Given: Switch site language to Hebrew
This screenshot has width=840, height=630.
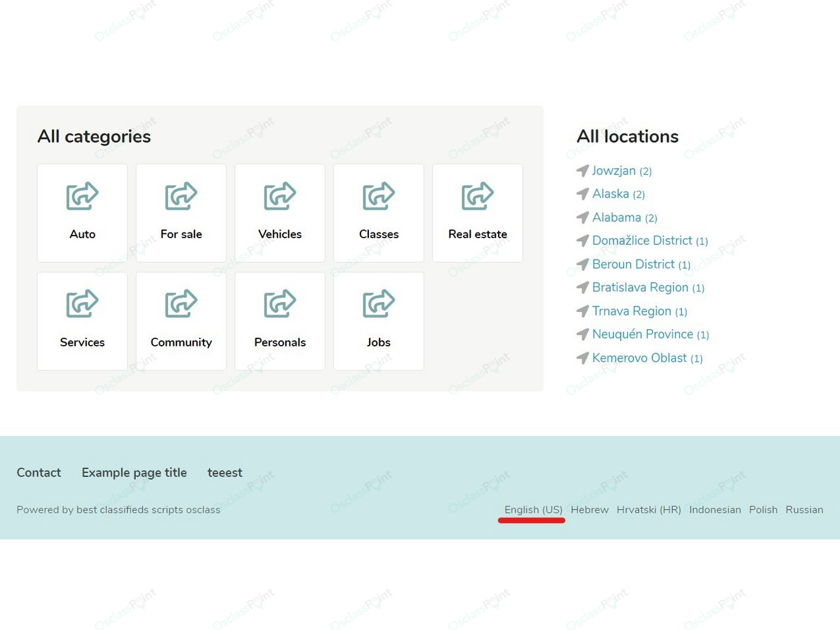Looking at the screenshot, I should pos(590,509).
